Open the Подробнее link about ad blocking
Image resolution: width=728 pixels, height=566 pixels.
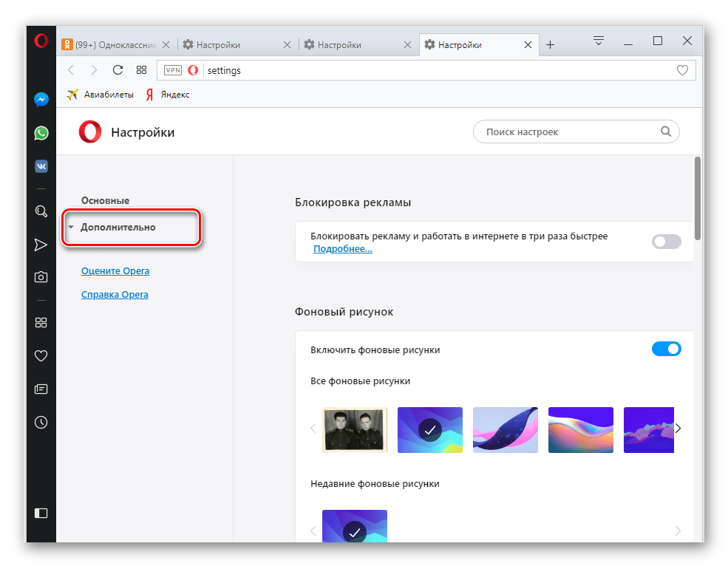[x=343, y=248]
